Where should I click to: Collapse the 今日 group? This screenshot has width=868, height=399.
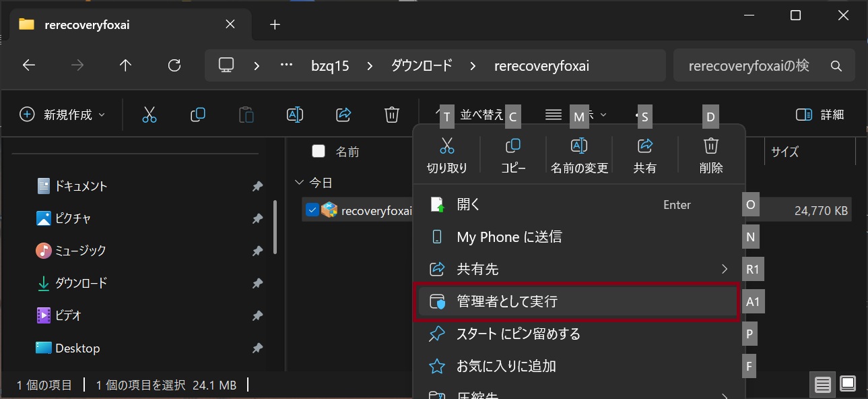tap(300, 183)
